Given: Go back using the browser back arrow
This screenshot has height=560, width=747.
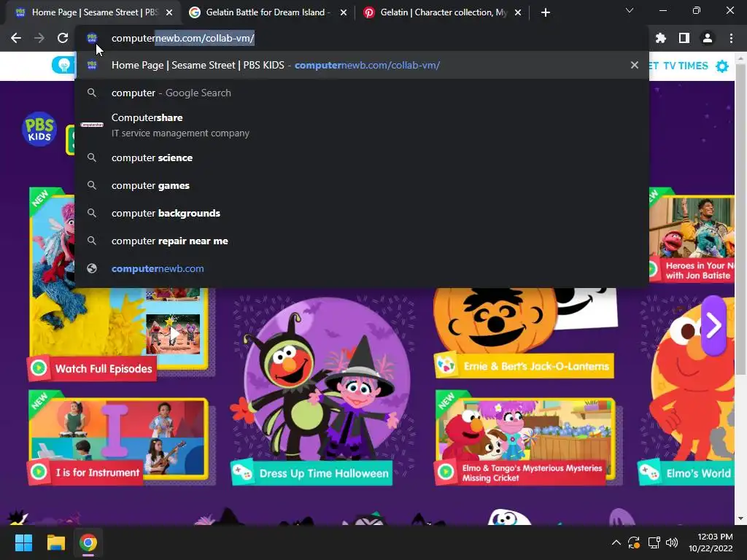Looking at the screenshot, I should pyautogui.click(x=16, y=38).
